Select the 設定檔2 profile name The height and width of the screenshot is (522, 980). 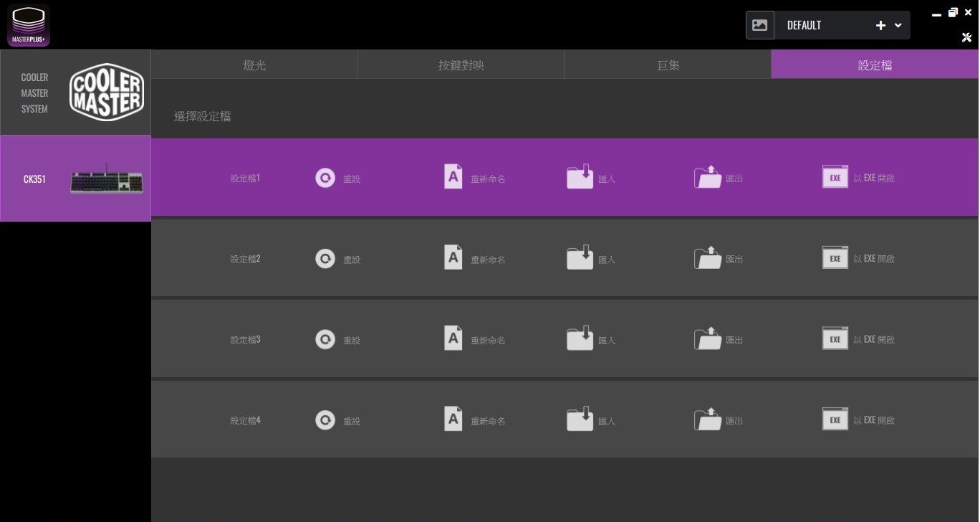(245, 259)
